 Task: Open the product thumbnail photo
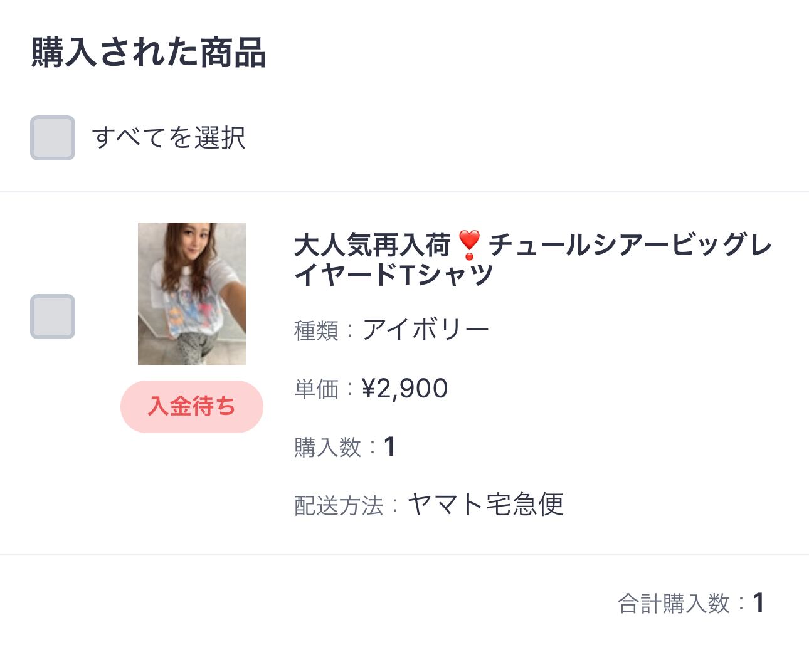(x=192, y=293)
